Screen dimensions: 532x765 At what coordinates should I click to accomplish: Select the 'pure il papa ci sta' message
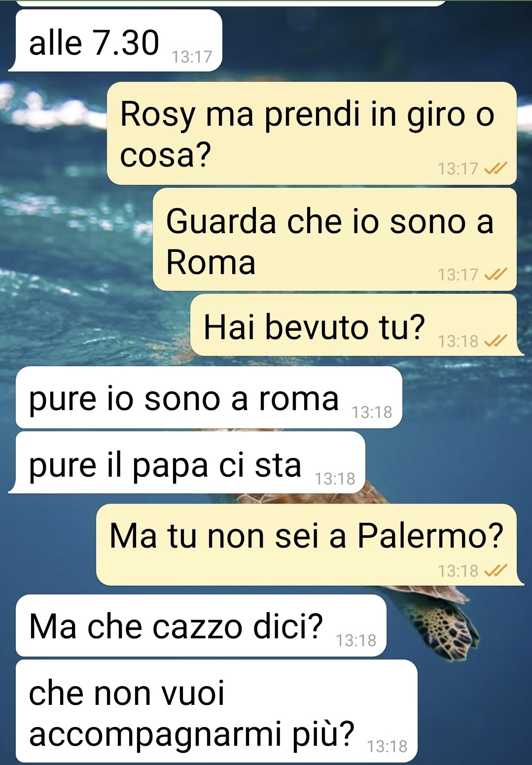pyautogui.click(x=187, y=462)
